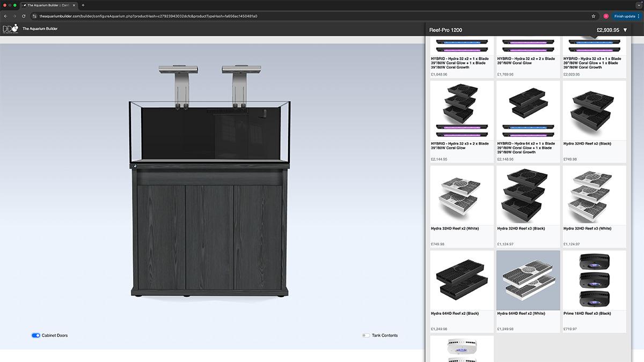
Task: Click The Aquarium Builder header title
Action: [40, 28]
